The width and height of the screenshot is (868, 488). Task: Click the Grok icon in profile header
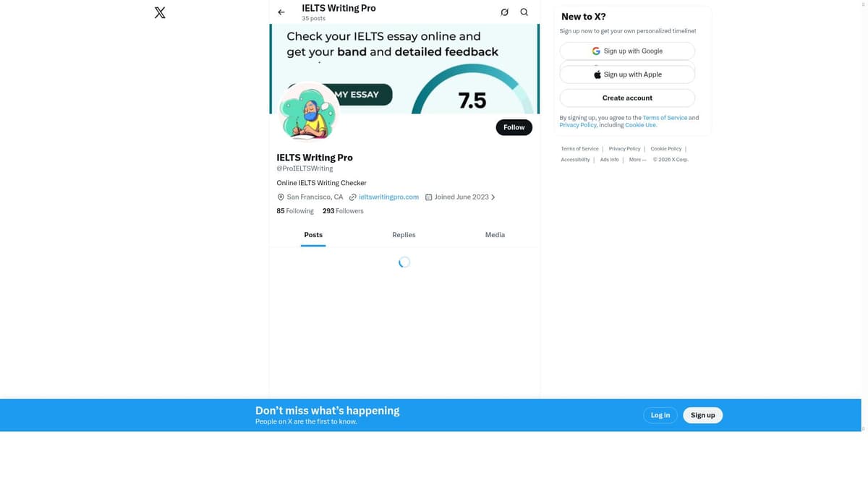click(x=504, y=12)
